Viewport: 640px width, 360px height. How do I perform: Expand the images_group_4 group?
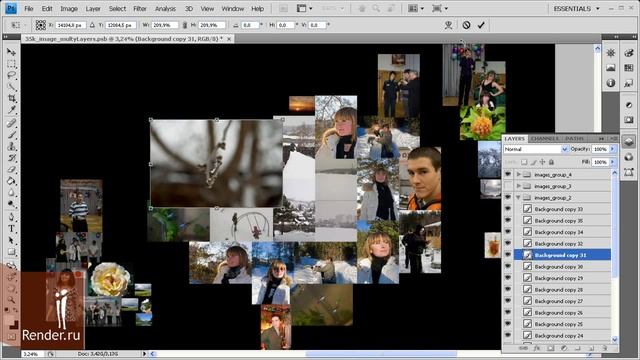point(518,174)
